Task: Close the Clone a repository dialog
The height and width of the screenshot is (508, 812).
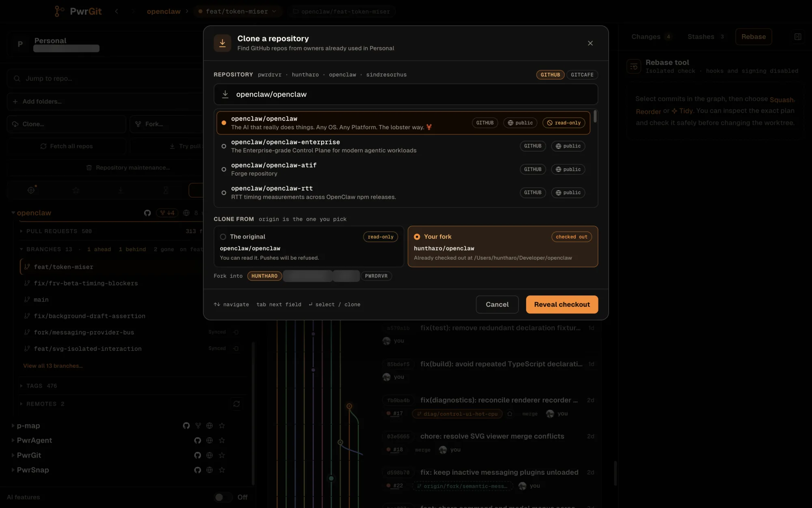Action: pyautogui.click(x=590, y=43)
